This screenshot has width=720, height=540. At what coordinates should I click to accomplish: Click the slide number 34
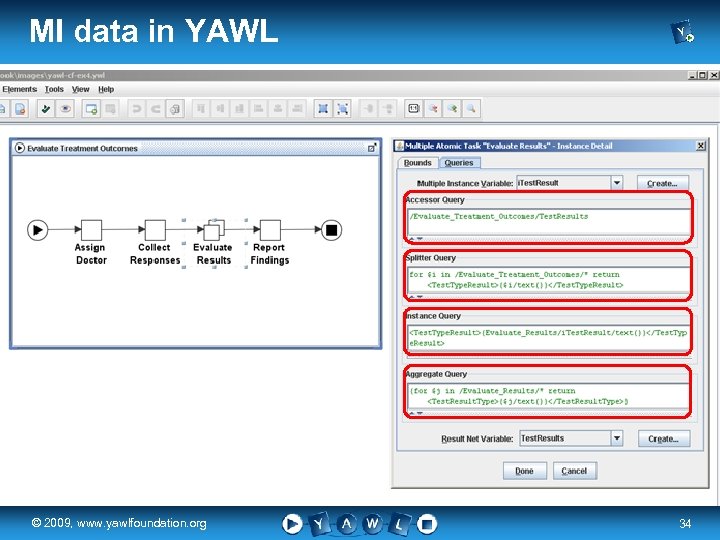coord(685,523)
